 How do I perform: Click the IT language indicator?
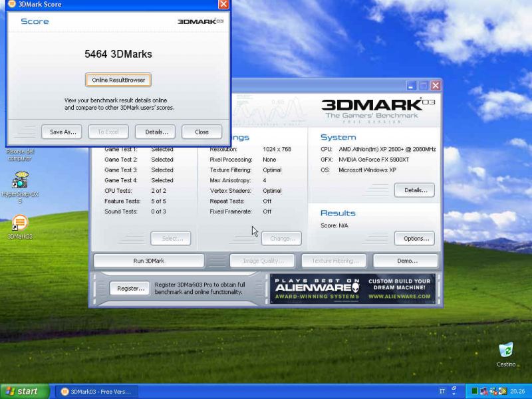pos(442,391)
